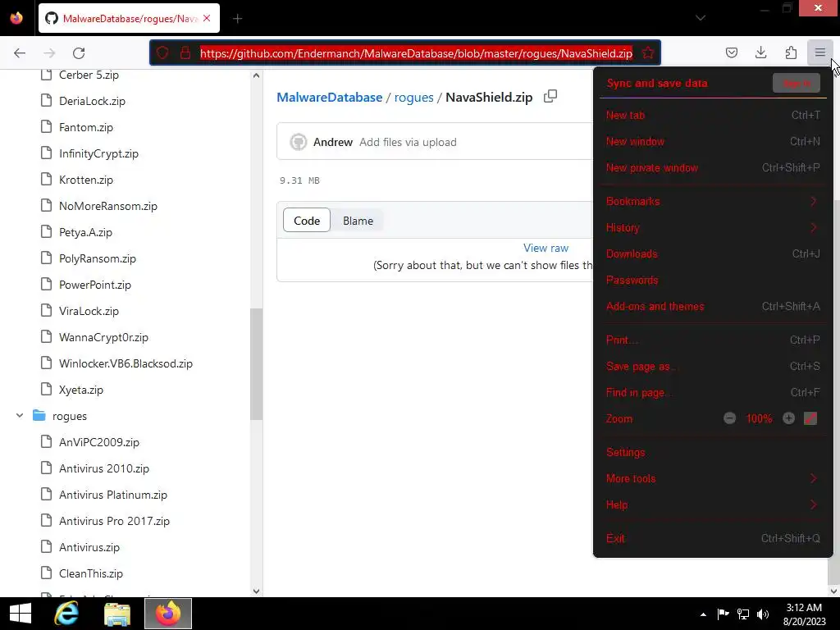Open Downloads from the menu
Screen dimensions: 840x630
point(713,254)
